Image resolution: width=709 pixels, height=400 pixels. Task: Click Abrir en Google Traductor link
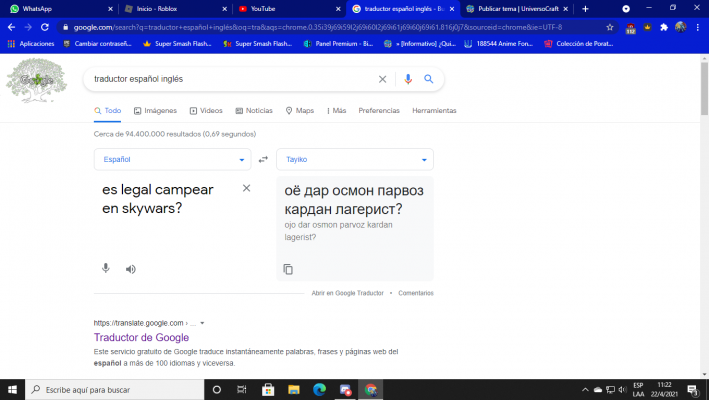coord(347,293)
